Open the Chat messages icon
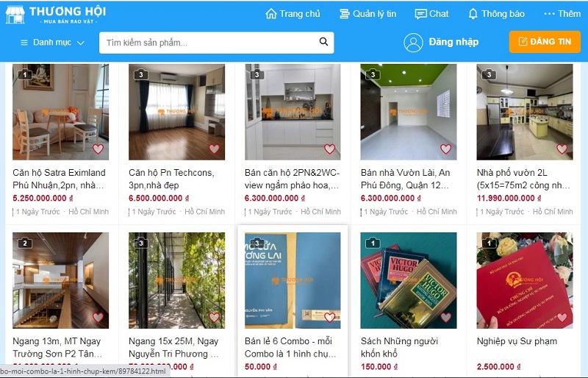Image resolution: width=588 pixels, height=378 pixels. click(420, 14)
